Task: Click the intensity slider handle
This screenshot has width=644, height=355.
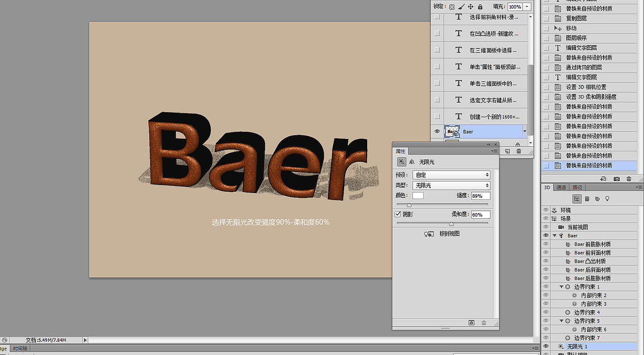Action: (x=409, y=205)
